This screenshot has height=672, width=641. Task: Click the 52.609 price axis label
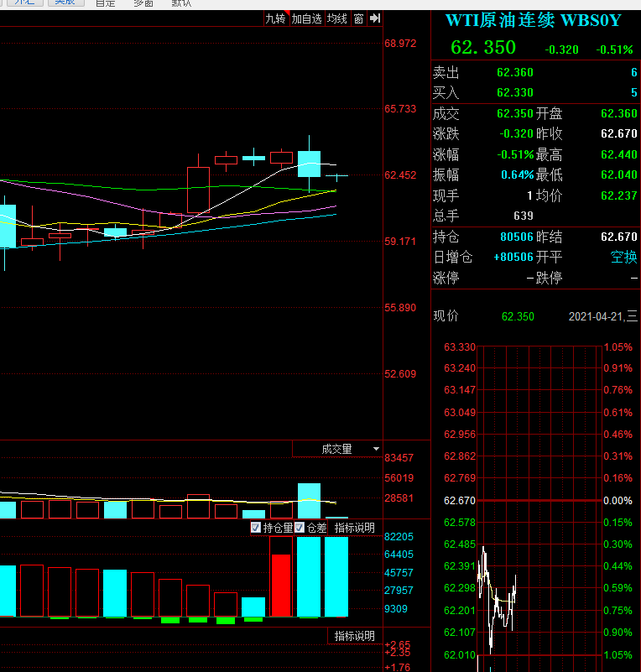tap(400, 373)
